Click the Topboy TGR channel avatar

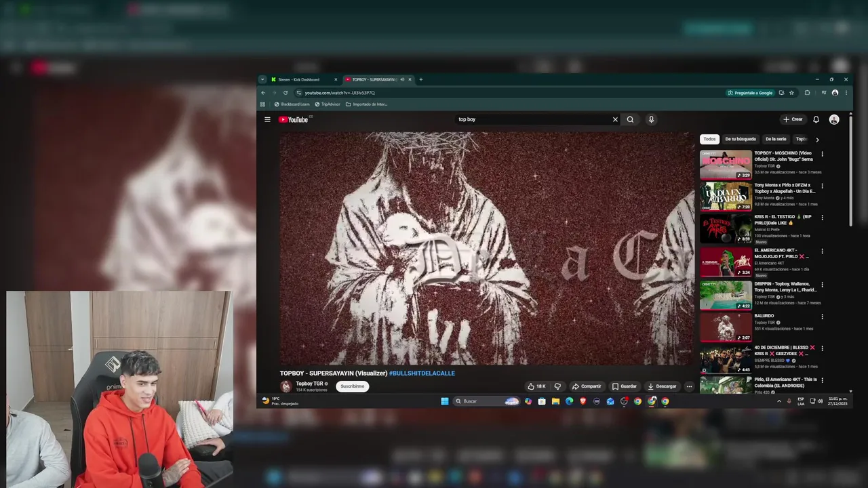click(x=286, y=386)
